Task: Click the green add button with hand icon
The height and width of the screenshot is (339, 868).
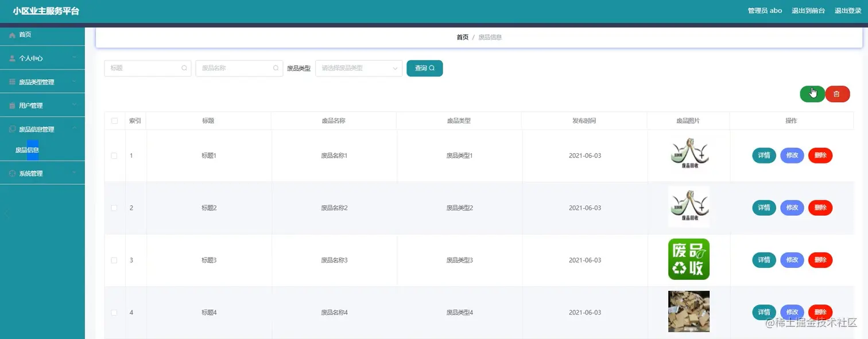Action: pos(812,93)
